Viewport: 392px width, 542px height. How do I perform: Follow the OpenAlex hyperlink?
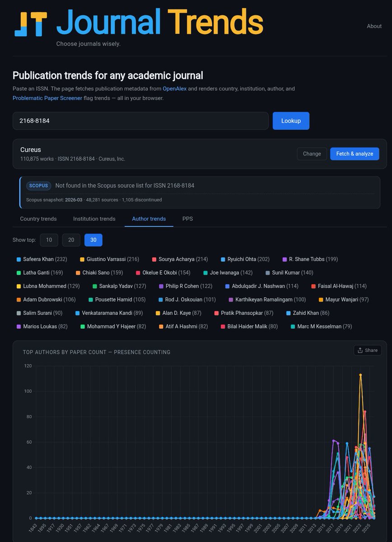coord(174,89)
